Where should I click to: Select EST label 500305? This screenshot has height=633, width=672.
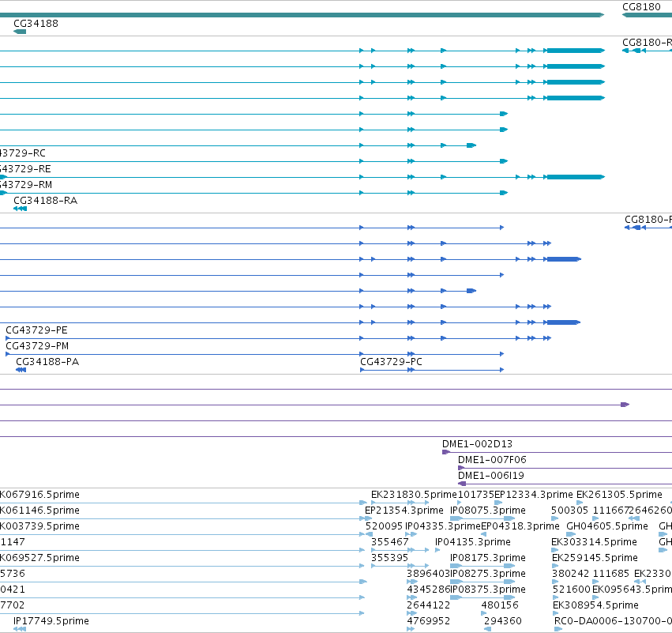tap(569, 511)
